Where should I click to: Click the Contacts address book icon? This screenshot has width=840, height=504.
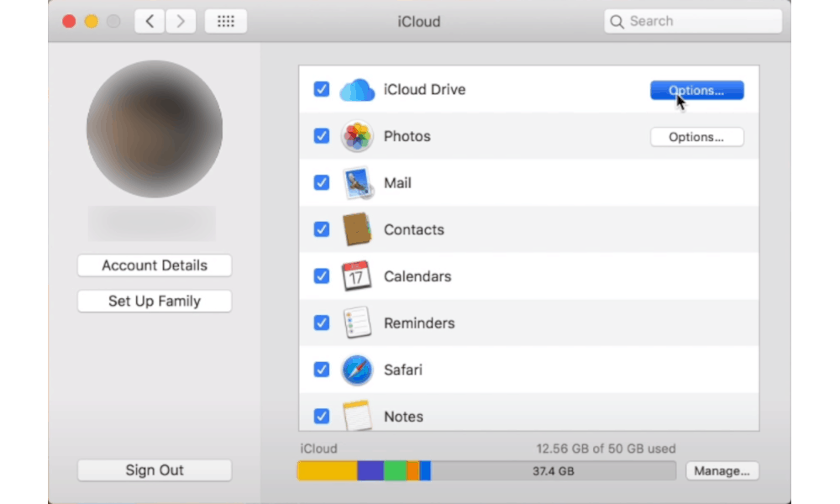[x=357, y=229]
